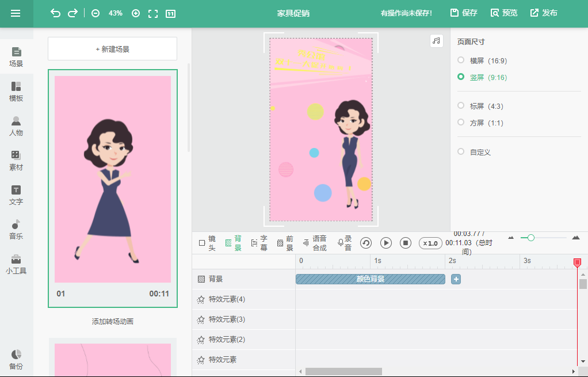Select the 特效元素(2) track
Viewport: 588px width, 377px height.
click(244, 340)
